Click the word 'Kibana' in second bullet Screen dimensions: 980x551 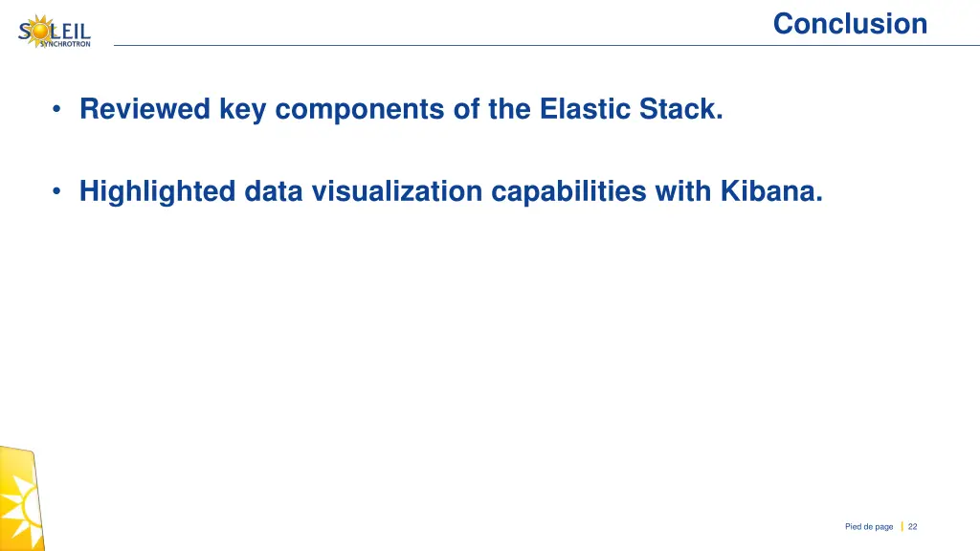tap(771, 190)
